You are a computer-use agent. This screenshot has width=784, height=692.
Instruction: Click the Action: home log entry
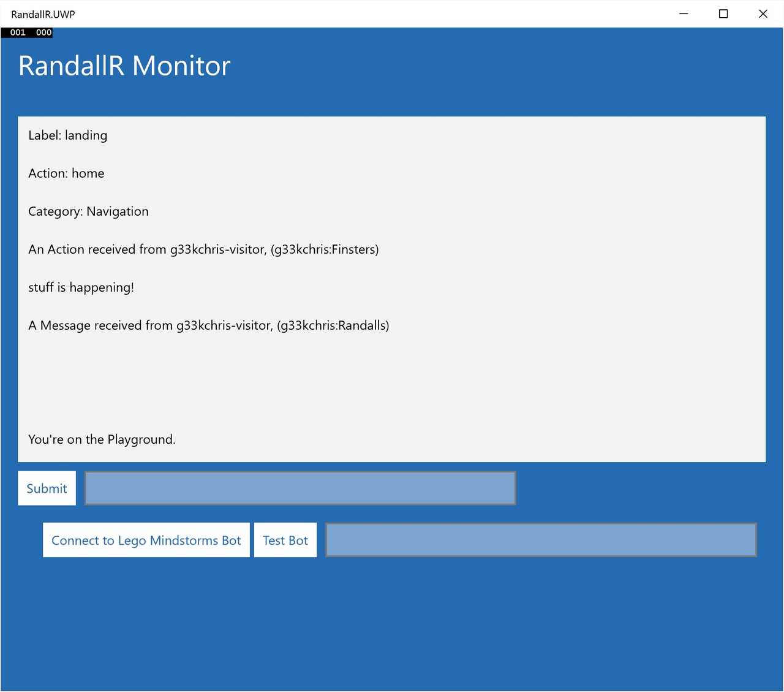66,173
